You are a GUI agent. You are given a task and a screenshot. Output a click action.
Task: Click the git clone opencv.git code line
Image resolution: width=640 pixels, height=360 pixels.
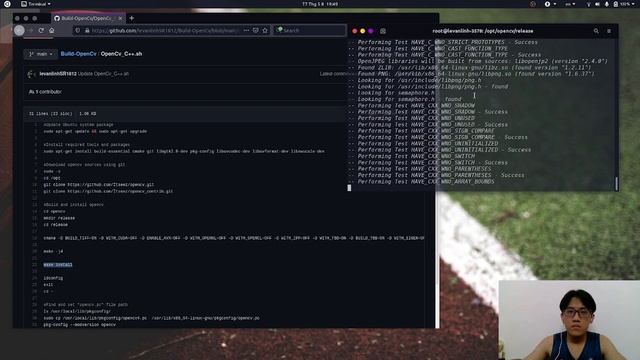click(x=99, y=185)
